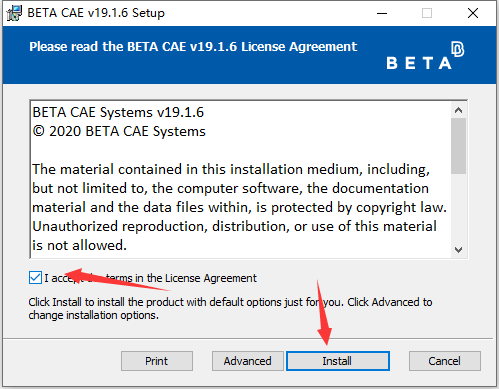
Task: Click the empty scrollbar track below the thumb
Action: 459,208
